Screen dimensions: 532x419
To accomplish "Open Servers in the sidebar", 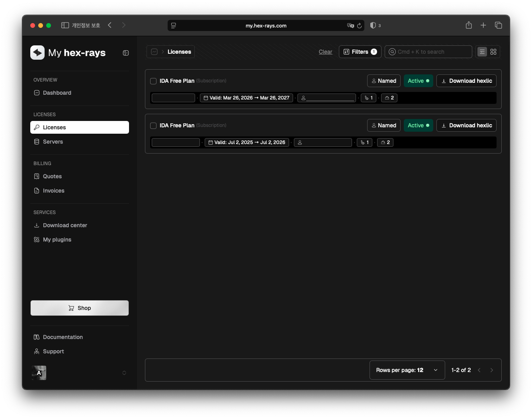I will pos(53,142).
